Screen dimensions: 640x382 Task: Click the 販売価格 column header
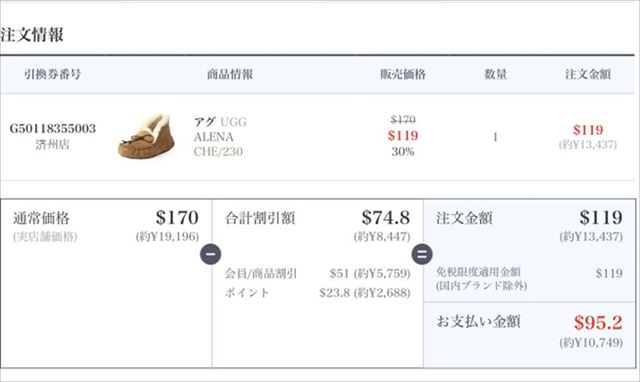[x=403, y=74]
